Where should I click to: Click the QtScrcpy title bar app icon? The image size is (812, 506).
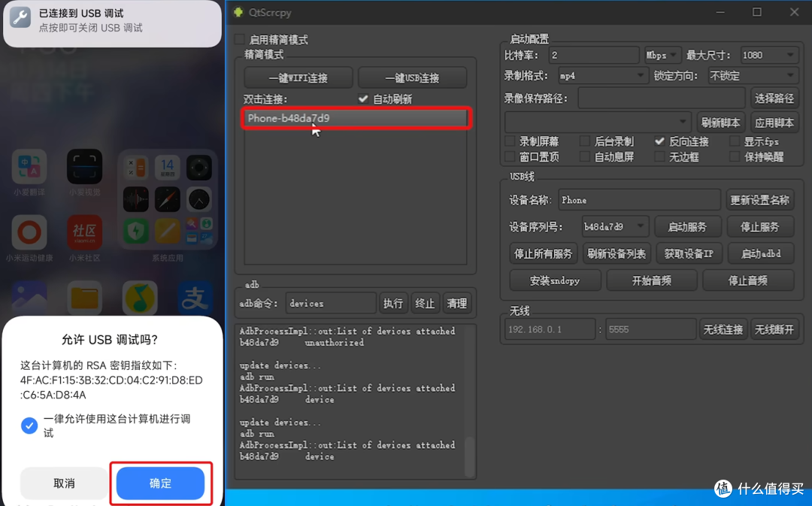pos(238,12)
